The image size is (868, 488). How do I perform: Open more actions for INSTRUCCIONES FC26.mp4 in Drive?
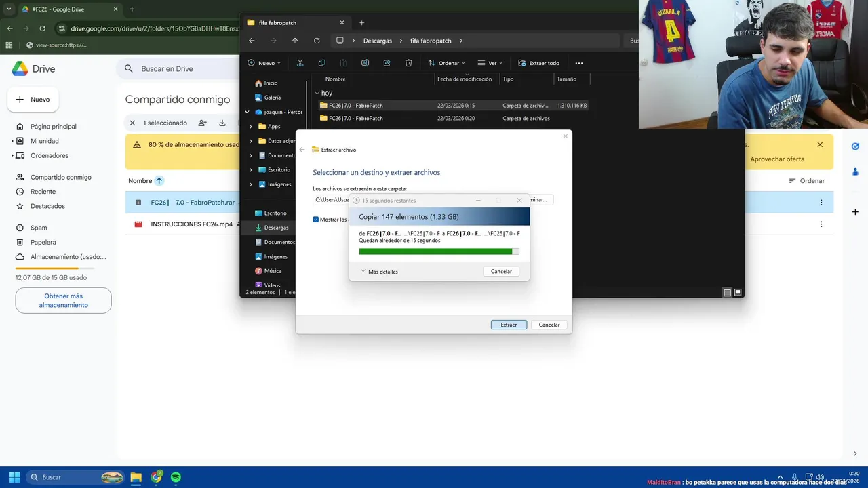pos(821,224)
